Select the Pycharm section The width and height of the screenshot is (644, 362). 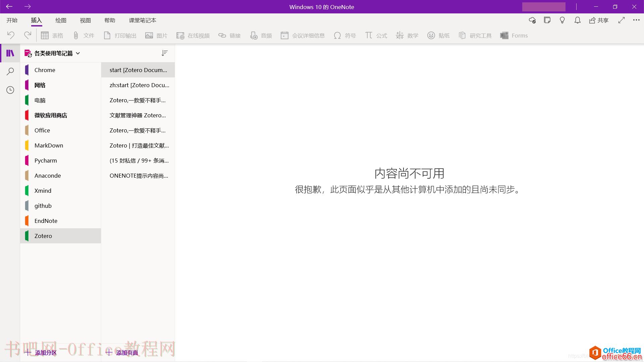(x=61, y=161)
